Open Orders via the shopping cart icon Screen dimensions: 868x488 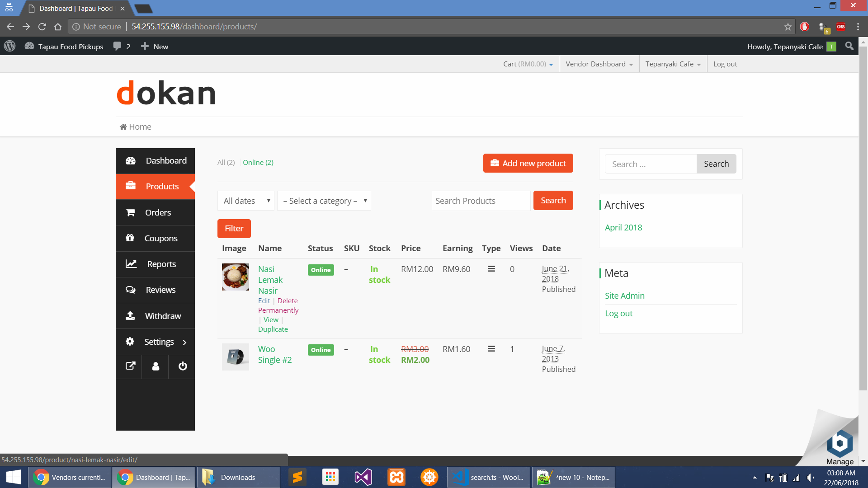(131, 212)
